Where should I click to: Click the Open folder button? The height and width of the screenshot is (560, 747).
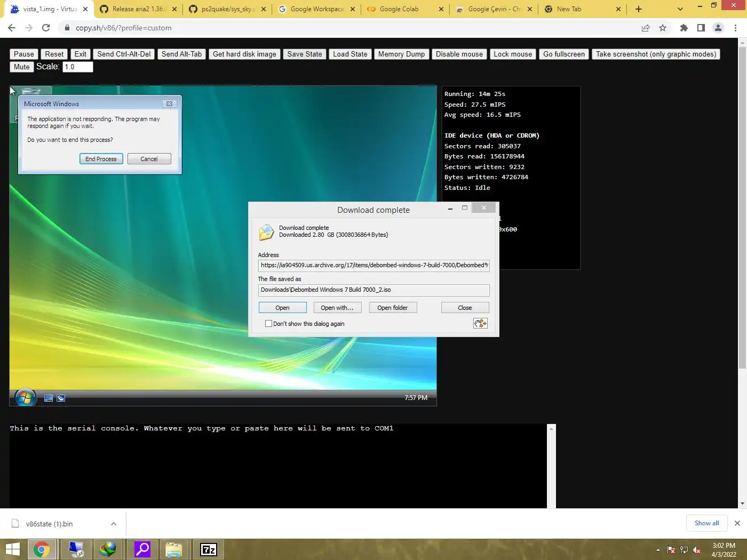point(392,308)
